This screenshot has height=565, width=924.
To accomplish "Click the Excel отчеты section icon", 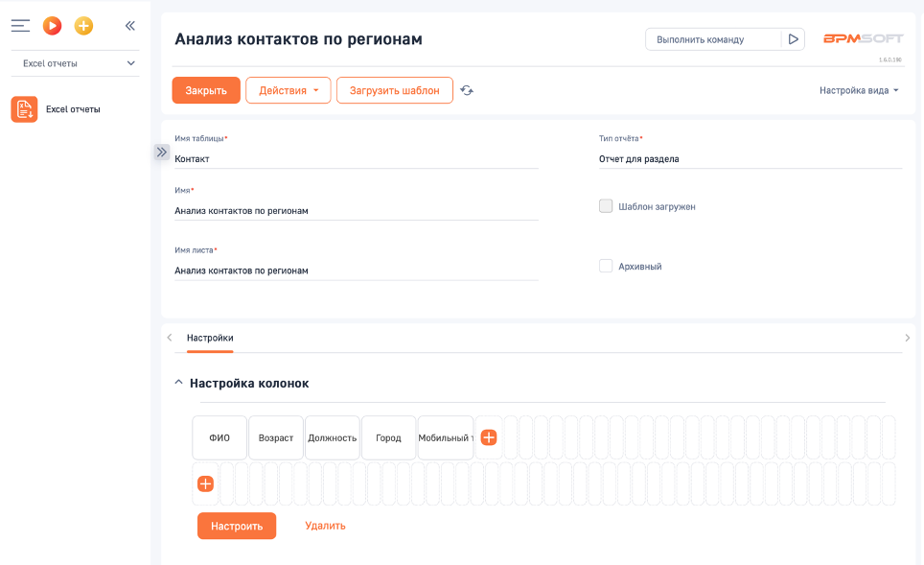I will (x=24, y=109).
